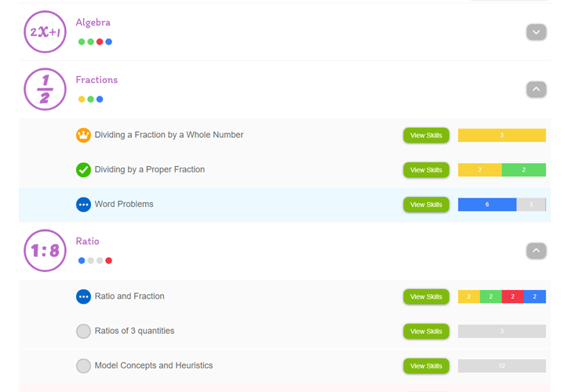Click View Skills for Model Concepts and Heuristics
The width and height of the screenshot is (565, 392).
click(x=426, y=366)
